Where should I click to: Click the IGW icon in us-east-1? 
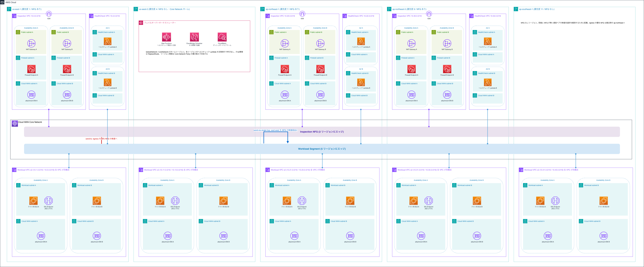pyautogui.click(x=49, y=14)
